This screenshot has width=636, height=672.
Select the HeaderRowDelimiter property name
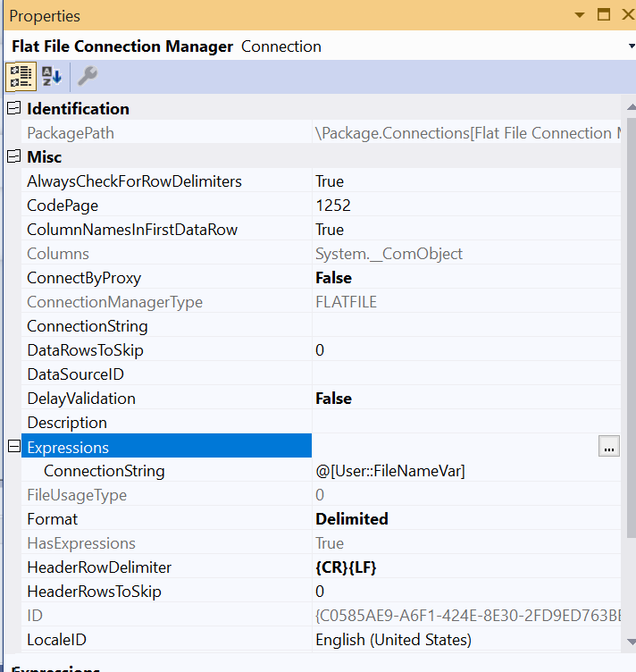(99, 567)
